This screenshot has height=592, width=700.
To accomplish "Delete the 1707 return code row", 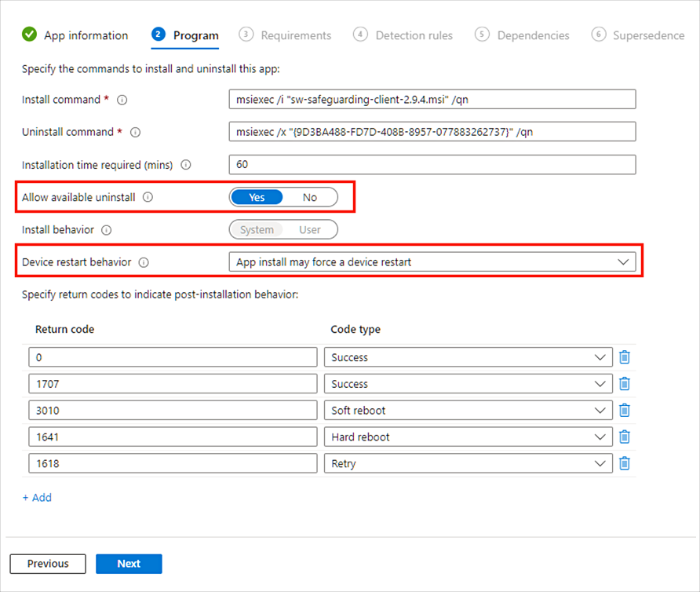I will coord(625,384).
